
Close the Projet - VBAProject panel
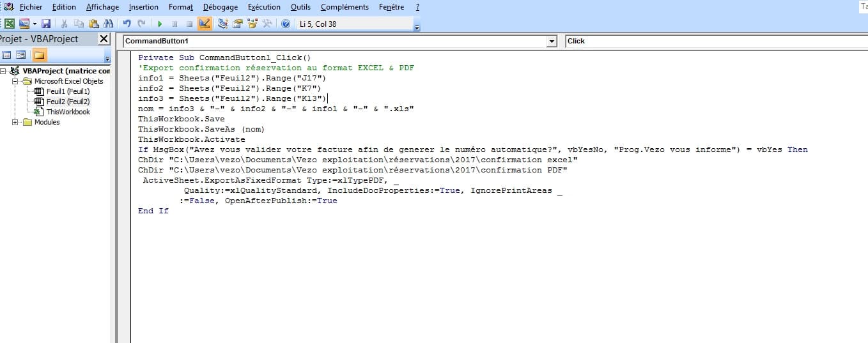pos(104,39)
